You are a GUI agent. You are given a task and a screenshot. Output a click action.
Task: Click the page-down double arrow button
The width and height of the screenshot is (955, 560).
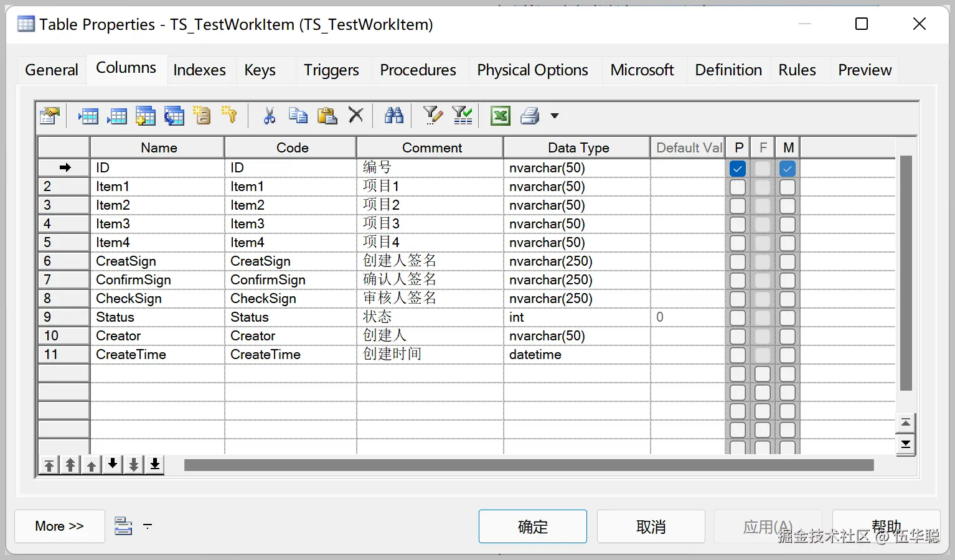coord(134,465)
